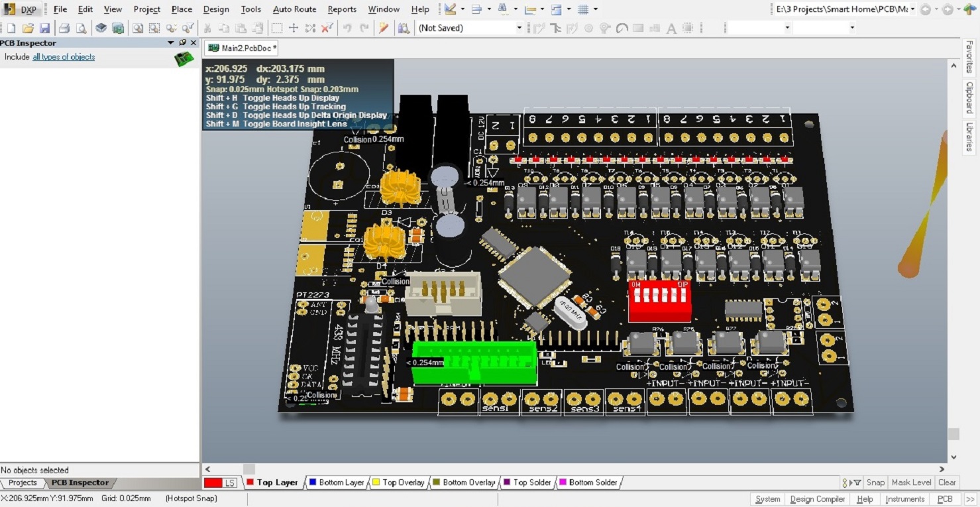Screen dimensions: 980x507
Task: Click the Zoom Filtered Objects icon
Action: [x=188, y=28]
